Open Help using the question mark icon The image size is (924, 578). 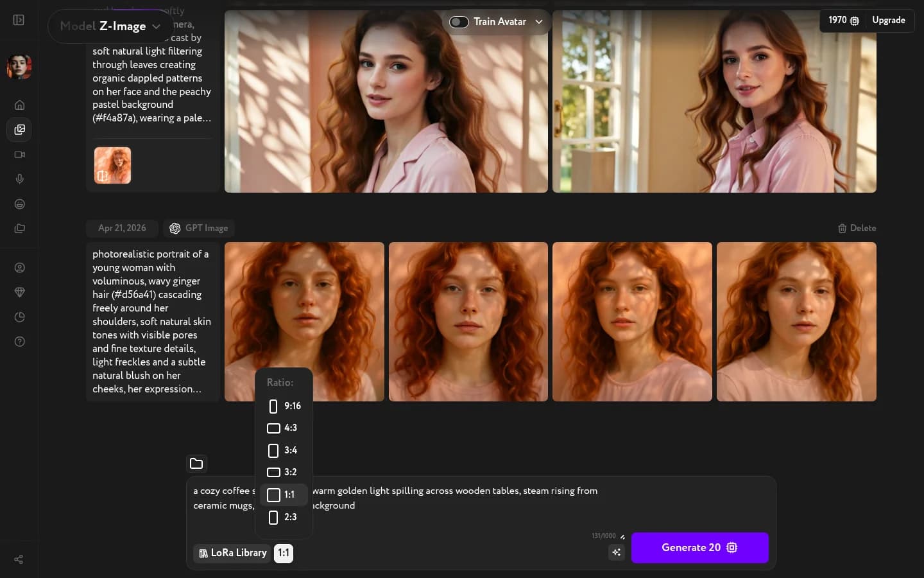(19, 342)
